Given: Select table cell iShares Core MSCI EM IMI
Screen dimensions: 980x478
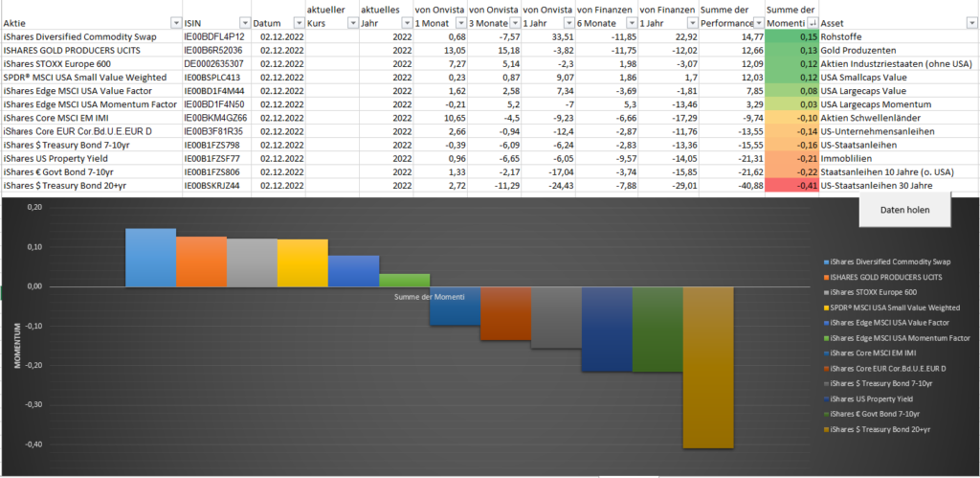Looking at the screenshot, I should (x=92, y=118).
